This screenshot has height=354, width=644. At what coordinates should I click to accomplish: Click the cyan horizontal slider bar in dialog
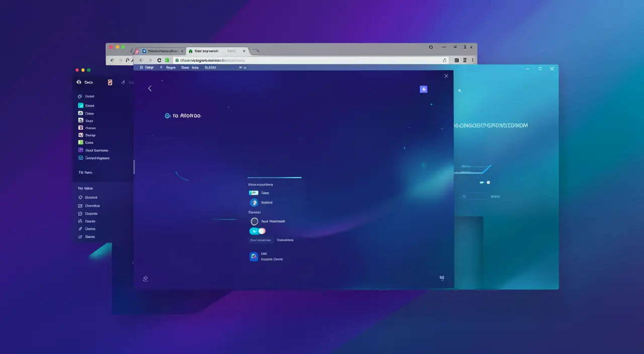[274, 178]
